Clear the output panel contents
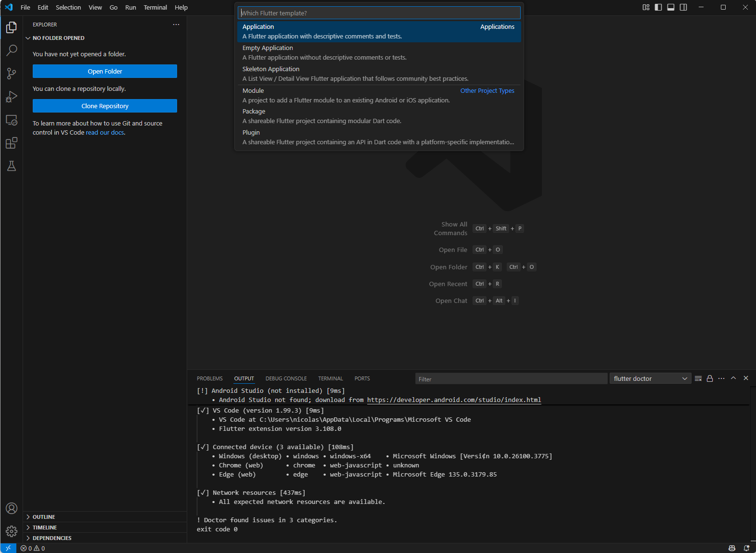This screenshot has width=756, height=553. coord(698,378)
